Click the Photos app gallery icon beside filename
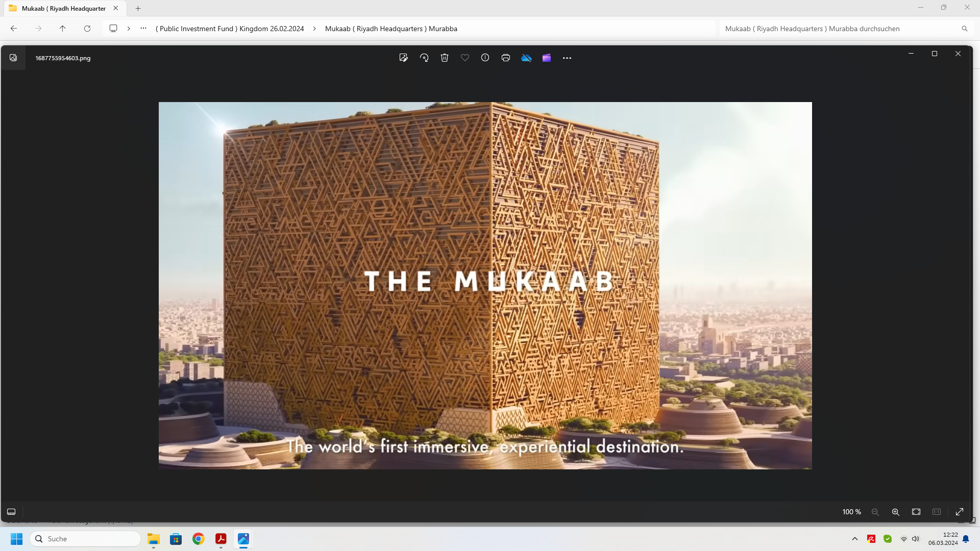980x551 pixels. click(13, 58)
